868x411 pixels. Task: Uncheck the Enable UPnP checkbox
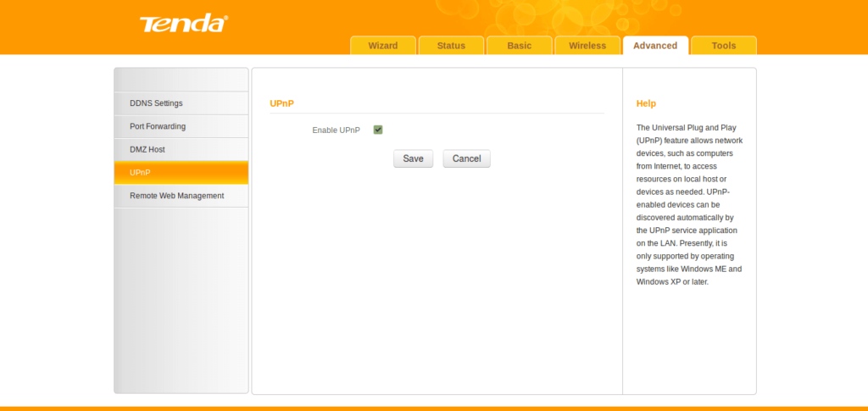[378, 130]
